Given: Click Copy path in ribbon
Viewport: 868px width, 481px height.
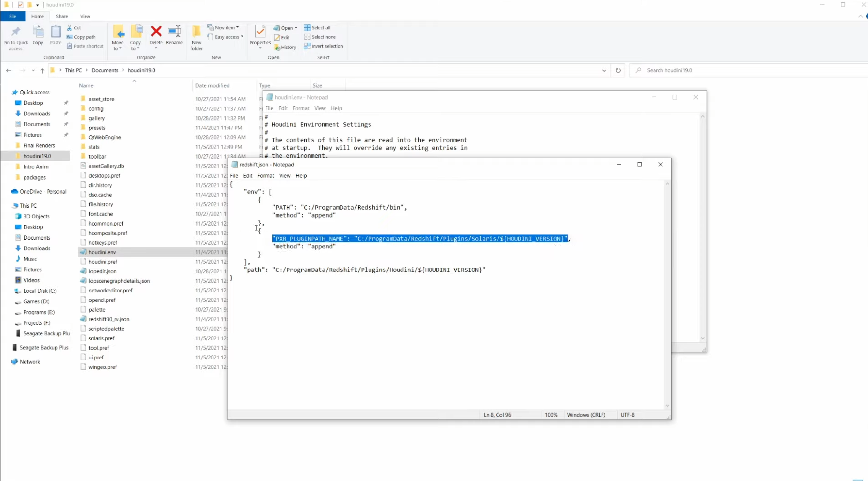Looking at the screenshot, I should (x=81, y=37).
